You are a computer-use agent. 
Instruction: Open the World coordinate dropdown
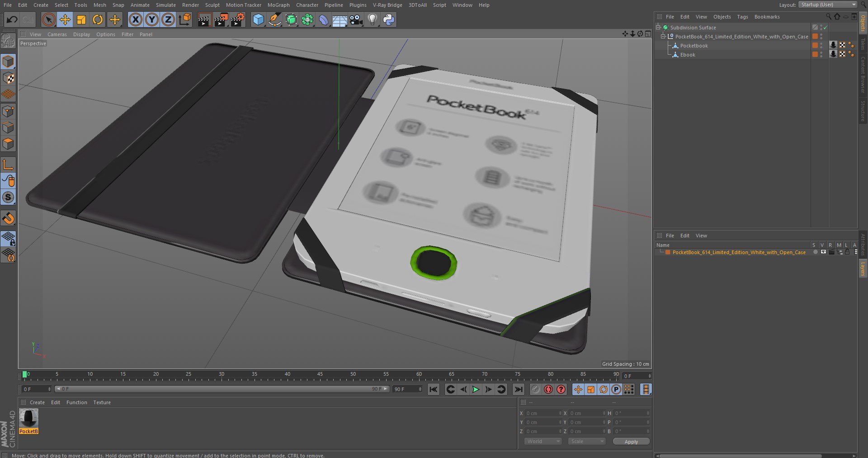(x=542, y=441)
